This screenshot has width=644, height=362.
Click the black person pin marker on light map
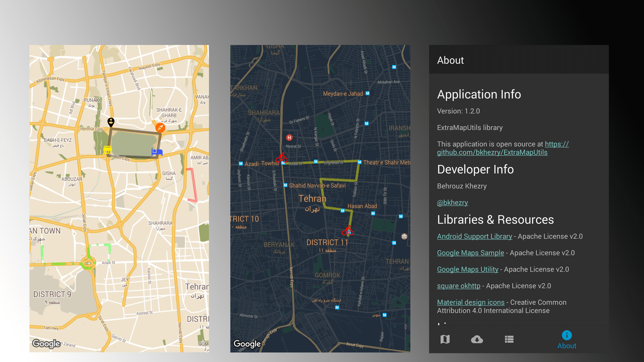tap(111, 122)
